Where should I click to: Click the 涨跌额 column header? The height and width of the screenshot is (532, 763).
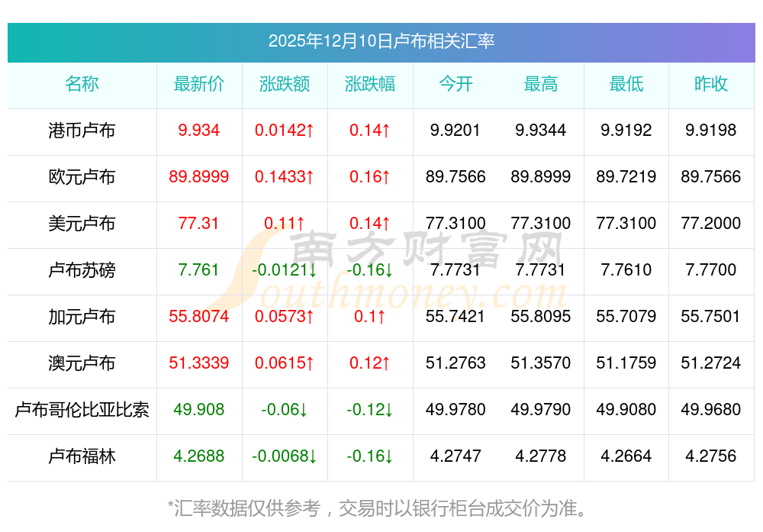[285, 84]
